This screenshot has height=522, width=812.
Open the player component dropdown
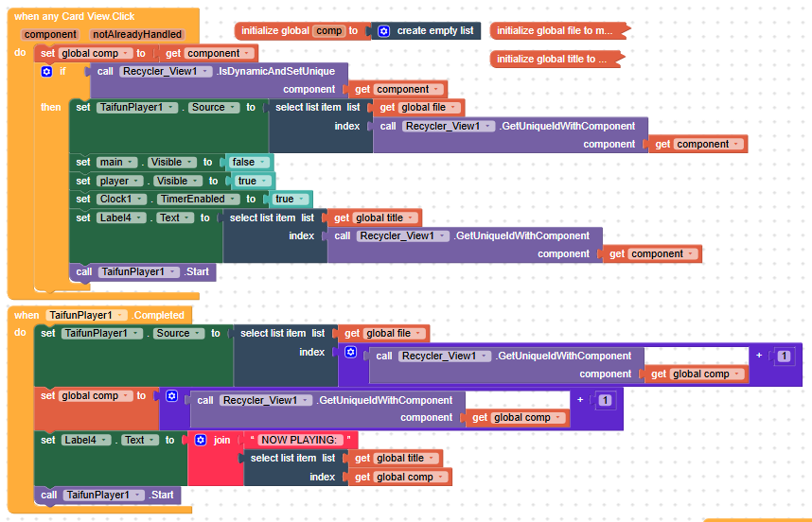pyautogui.click(x=119, y=181)
